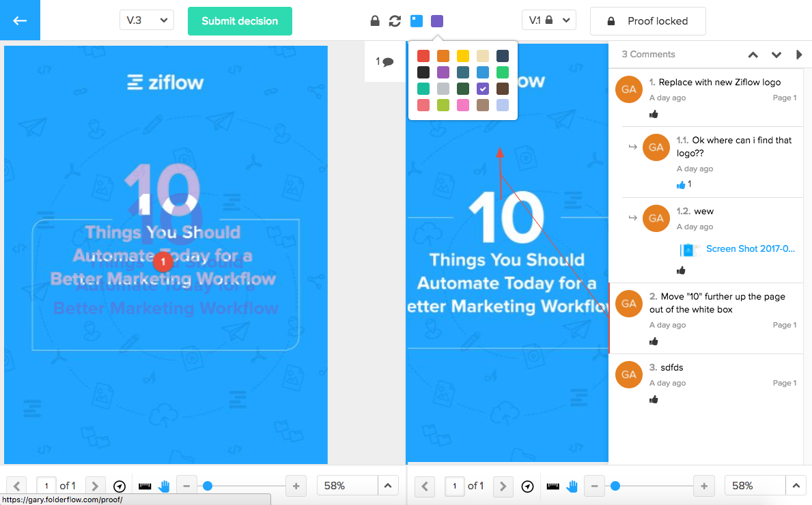The image size is (812, 505).
Task: Click the compass rotate icon in left pane
Action: click(120, 486)
